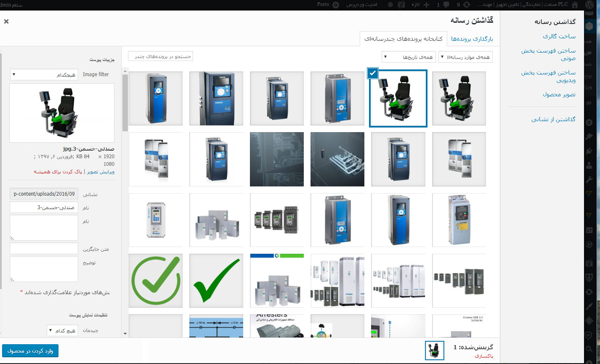Open the Plugins plug icon in admin sidebar
The height and width of the screenshot is (364, 600).
(x=589, y=151)
